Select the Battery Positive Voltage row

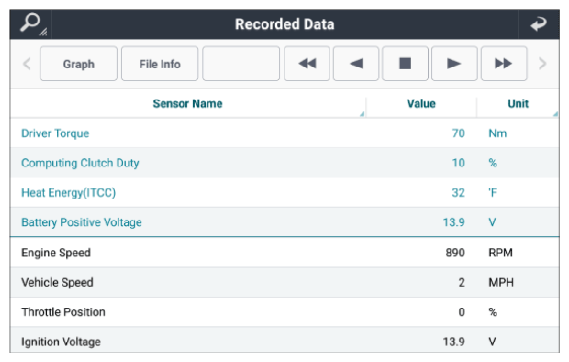(x=284, y=222)
